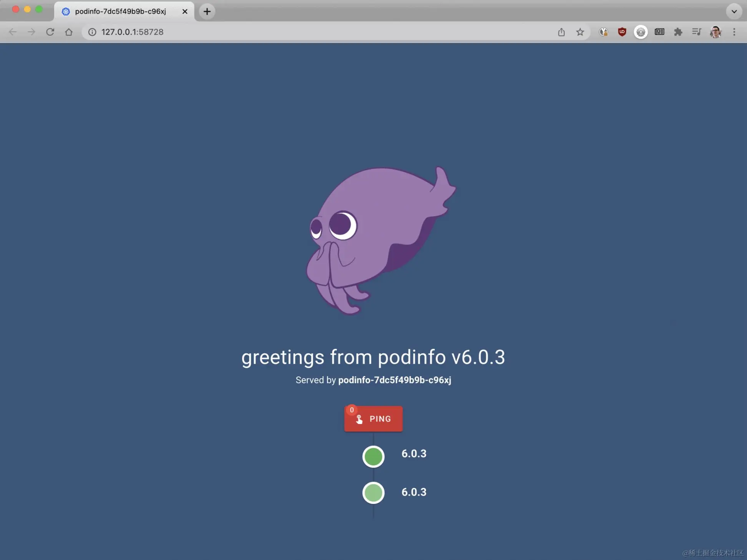The width and height of the screenshot is (747, 560).
Task: Close the podinfo tab
Action: [185, 11]
